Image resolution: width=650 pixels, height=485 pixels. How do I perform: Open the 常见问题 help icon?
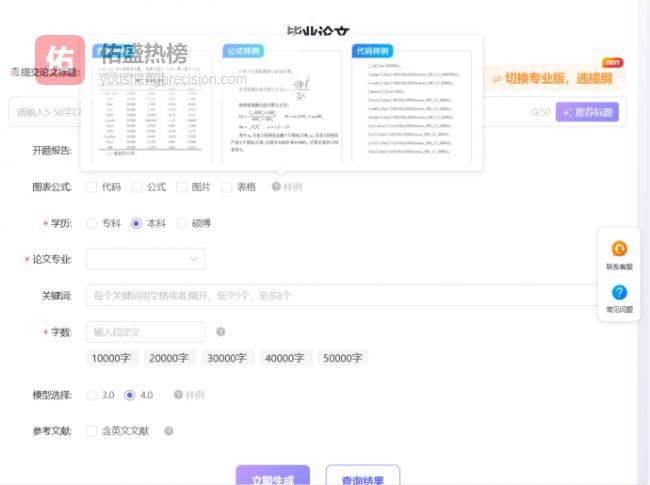[619, 293]
